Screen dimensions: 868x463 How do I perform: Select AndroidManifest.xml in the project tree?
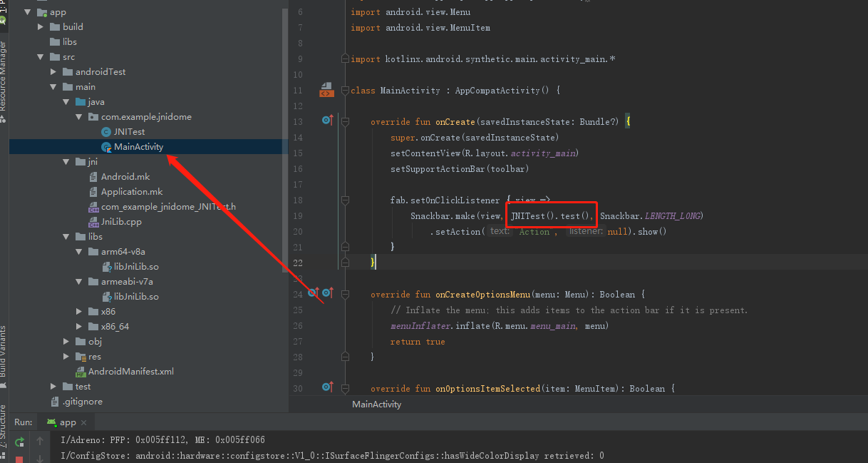133,371
